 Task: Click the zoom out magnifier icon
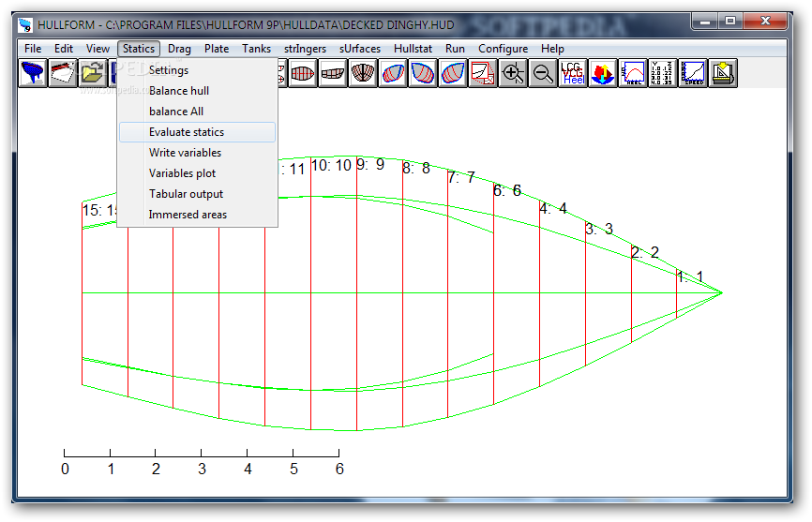coord(543,73)
